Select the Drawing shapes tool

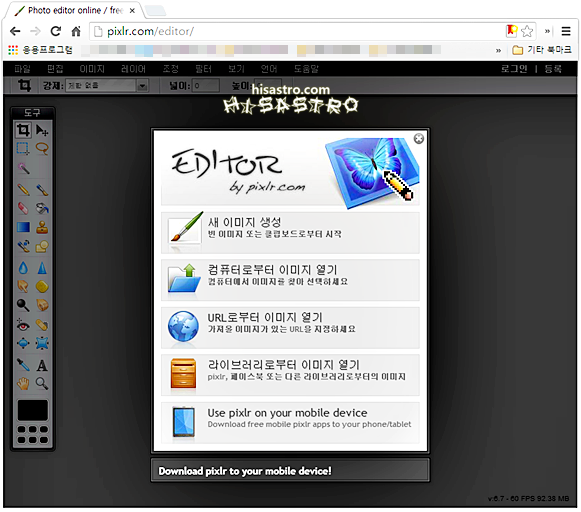pyautogui.click(x=42, y=246)
